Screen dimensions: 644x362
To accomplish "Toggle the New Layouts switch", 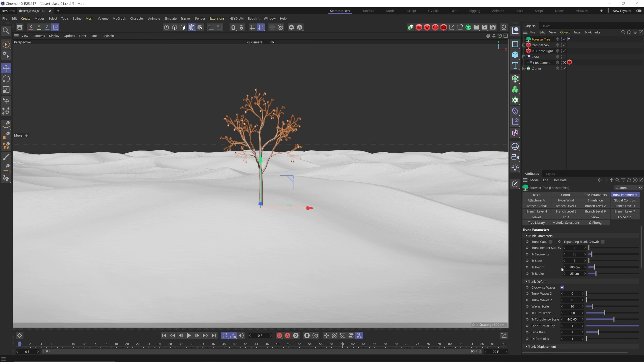I will click(x=639, y=11).
